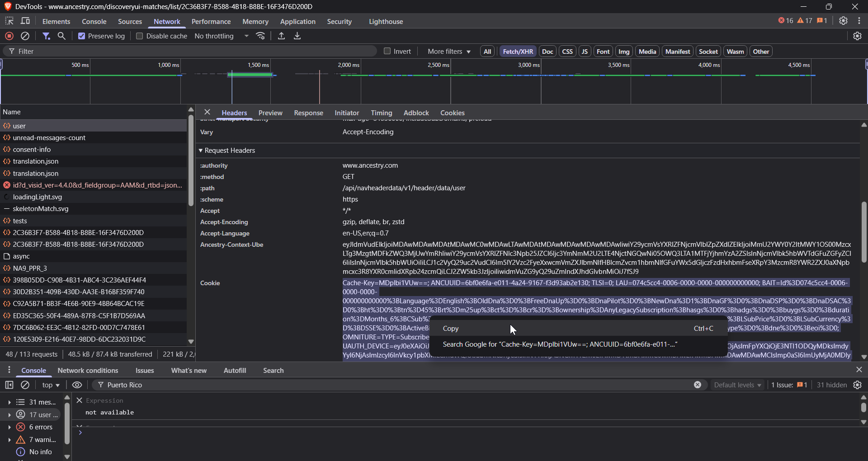Select the unread-messages-count request
This screenshot has width=868, height=461.
pos(93,138)
